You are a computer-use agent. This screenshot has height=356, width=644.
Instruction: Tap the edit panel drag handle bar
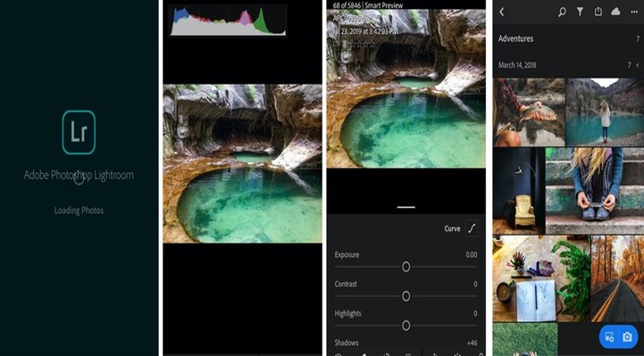tap(406, 207)
